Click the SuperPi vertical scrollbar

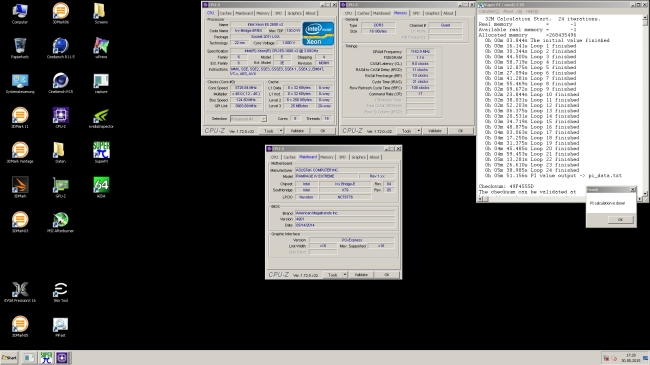tap(645, 106)
